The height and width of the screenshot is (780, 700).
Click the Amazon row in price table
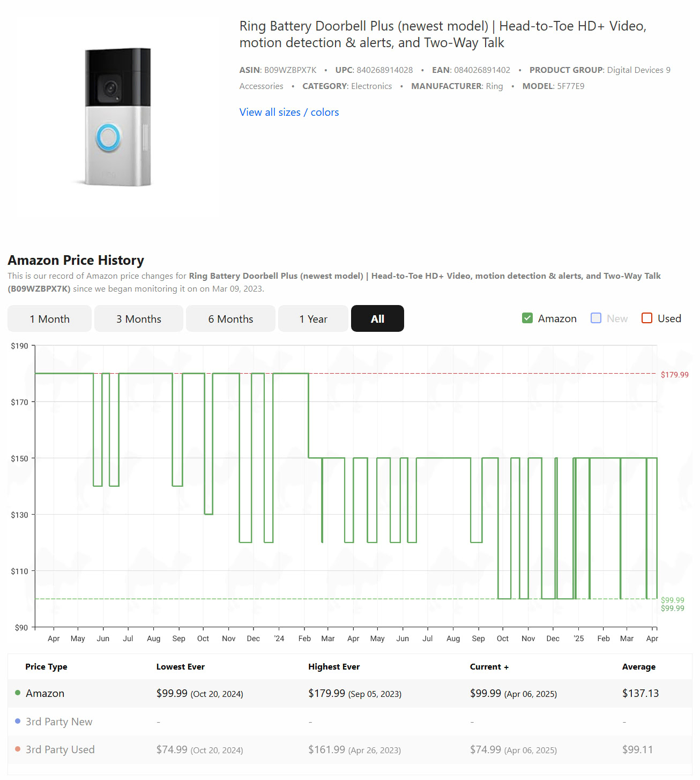(x=45, y=694)
